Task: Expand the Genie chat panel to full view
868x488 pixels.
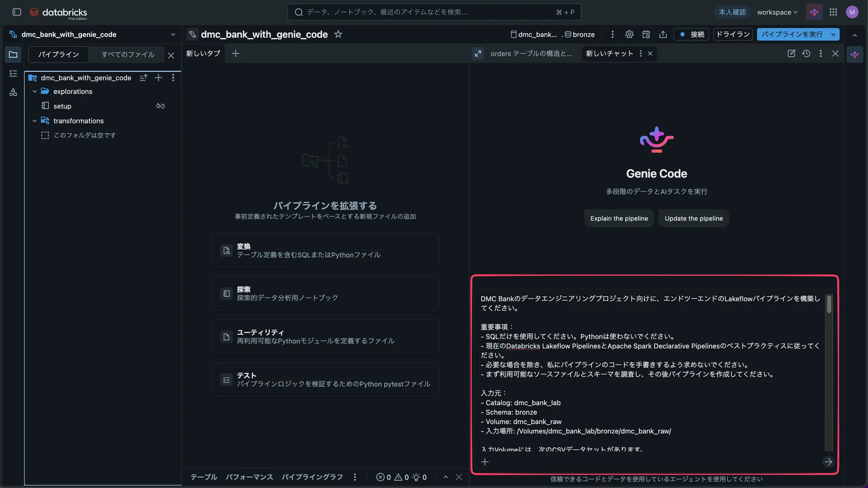Action: [478, 54]
